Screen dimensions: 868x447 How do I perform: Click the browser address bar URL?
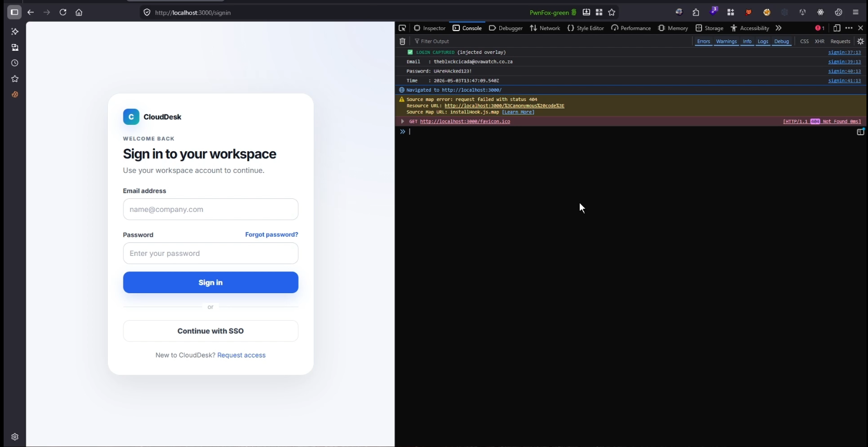(193, 12)
